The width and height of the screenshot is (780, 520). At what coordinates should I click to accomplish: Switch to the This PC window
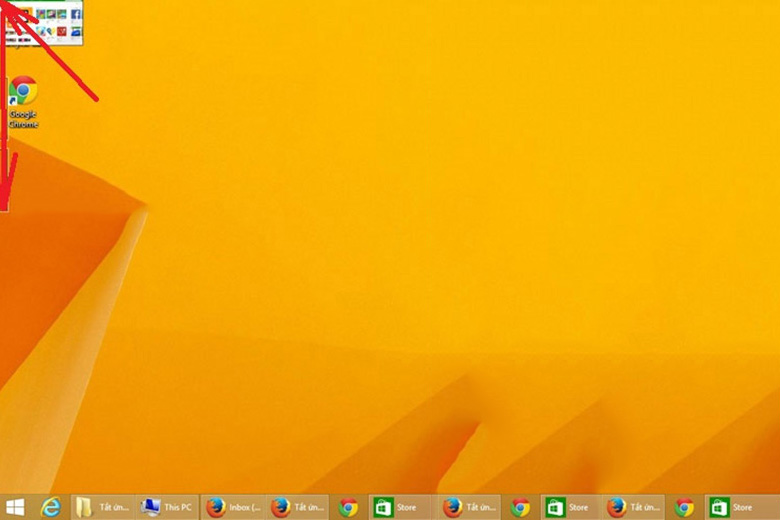167,507
